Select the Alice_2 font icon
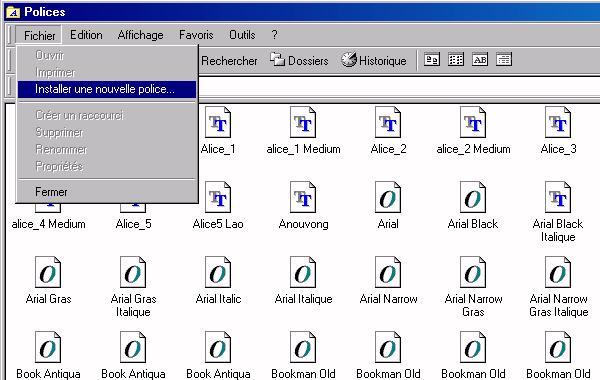Viewport: 600px width, 380px height. pos(388,122)
